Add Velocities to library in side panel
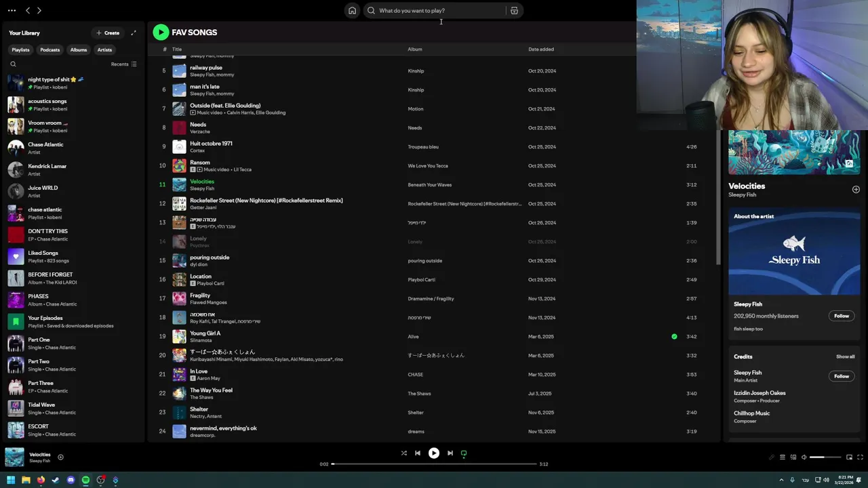868x488 pixels. [856, 189]
